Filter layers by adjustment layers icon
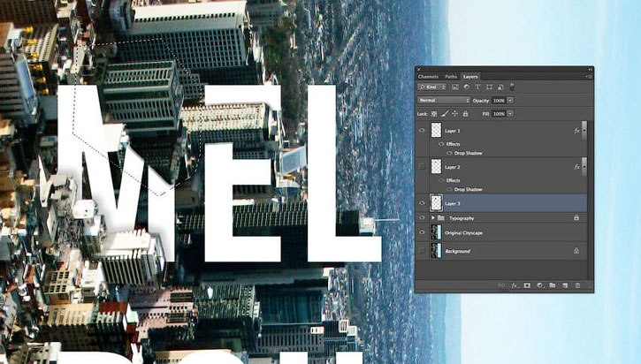The height and width of the screenshot is (364, 641). click(x=466, y=87)
